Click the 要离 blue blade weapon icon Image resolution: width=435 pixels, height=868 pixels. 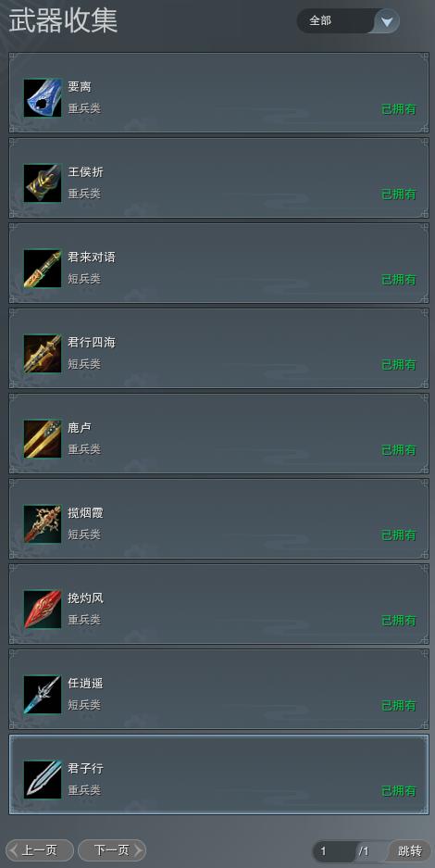[x=43, y=97]
